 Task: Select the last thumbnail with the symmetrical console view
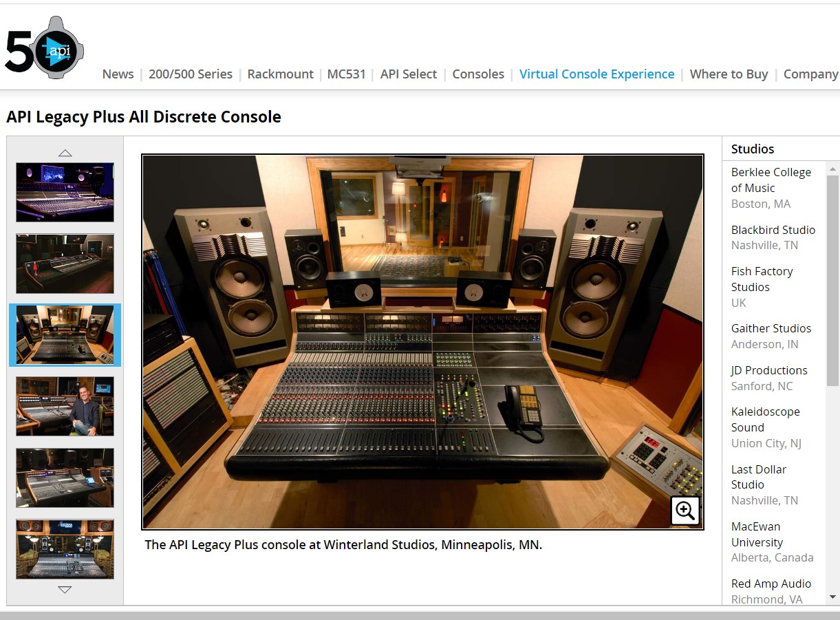click(65, 549)
